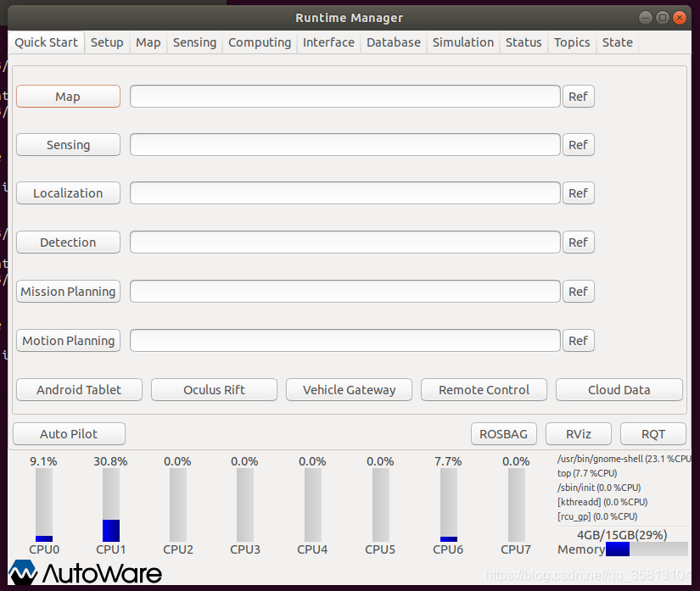
Task: Open Ref for Mission Planning
Action: (x=578, y=292)
